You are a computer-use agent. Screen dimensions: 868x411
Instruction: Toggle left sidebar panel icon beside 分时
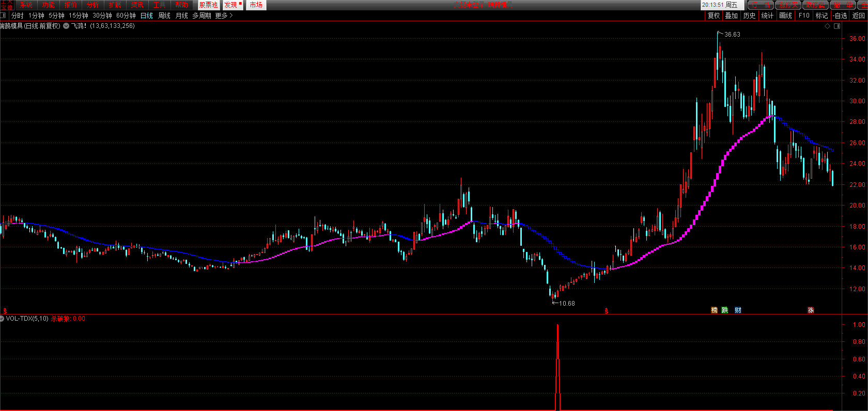3,15
